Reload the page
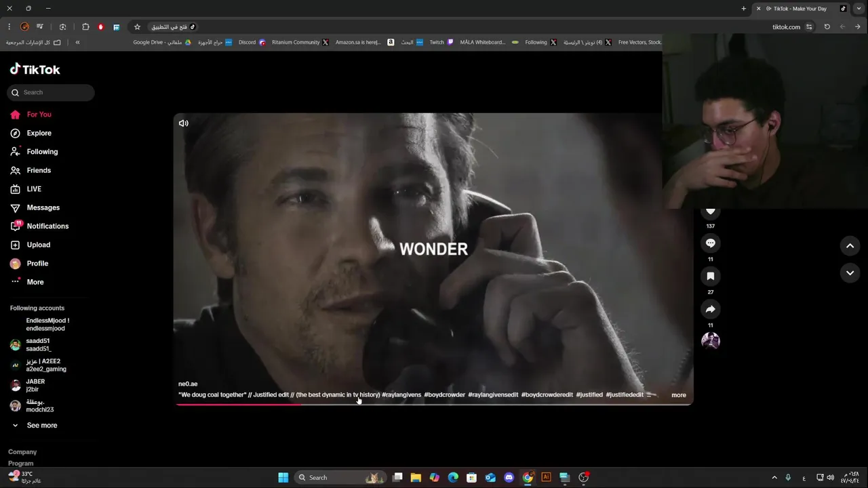 pyautogui.click(x=827, y=26)
